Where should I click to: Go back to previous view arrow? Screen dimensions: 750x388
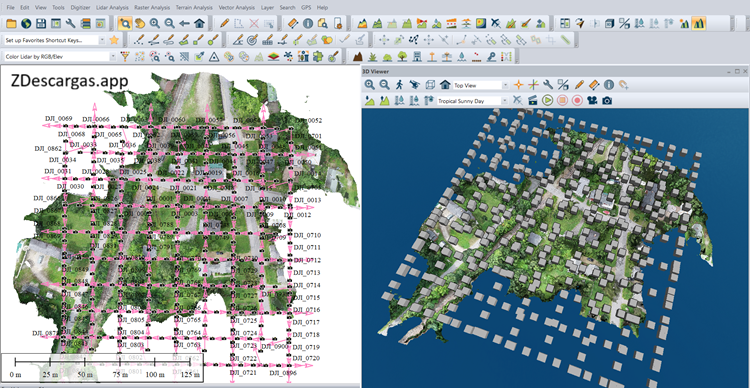pos(184,23)
